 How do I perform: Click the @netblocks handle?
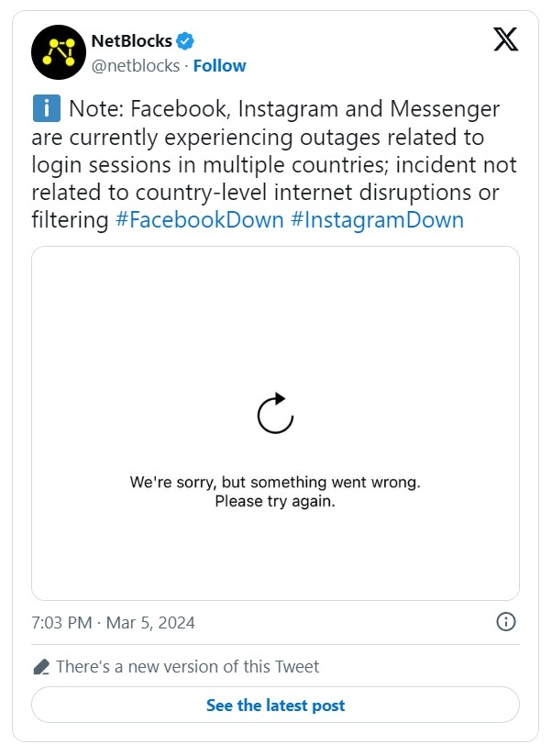(x=135, y=66)
